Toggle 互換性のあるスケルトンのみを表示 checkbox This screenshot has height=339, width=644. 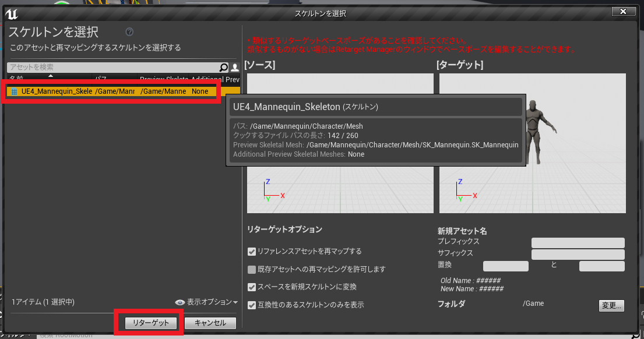coord(252,305)
